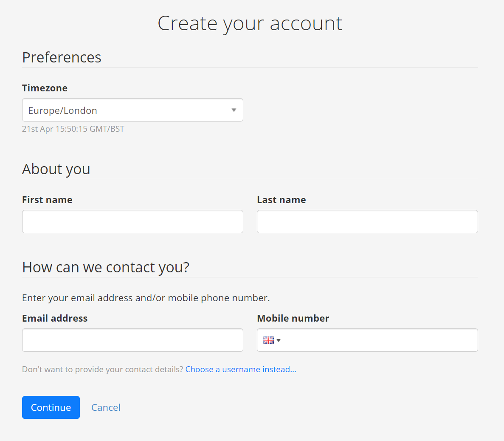504x441 pixels.
Task: Focus the First name text box
Action: pos(132,221)
